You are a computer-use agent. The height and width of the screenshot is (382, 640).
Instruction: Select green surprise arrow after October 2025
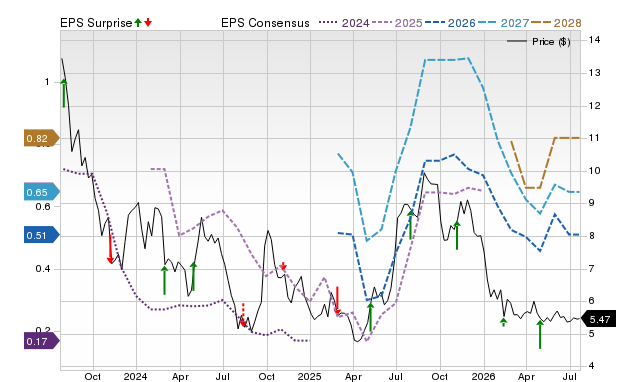(457, 235)
